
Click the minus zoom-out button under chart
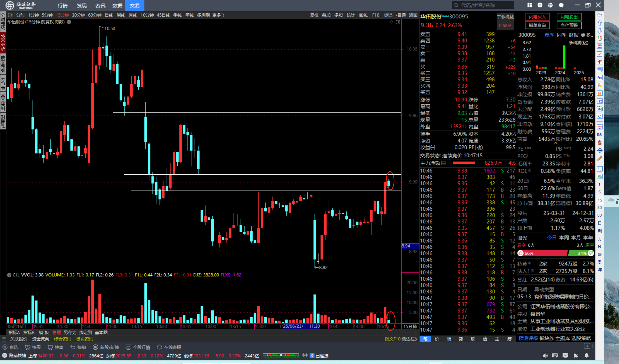(x=415, y=332)
